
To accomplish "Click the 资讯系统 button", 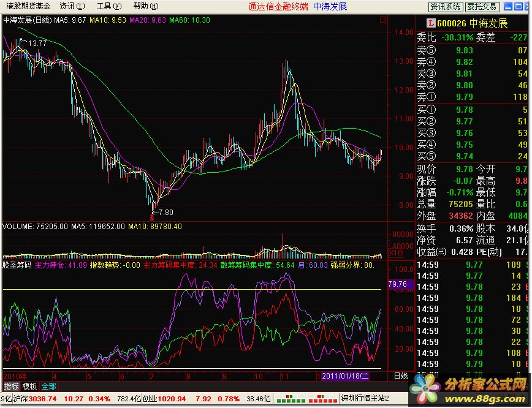I will click(x=445, y=7).
